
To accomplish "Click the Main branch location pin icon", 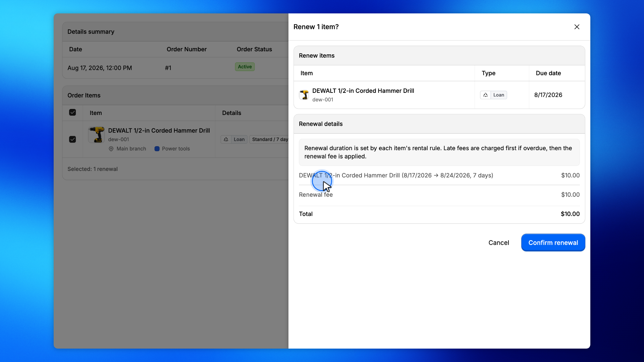I will click(x=111, y=149).
